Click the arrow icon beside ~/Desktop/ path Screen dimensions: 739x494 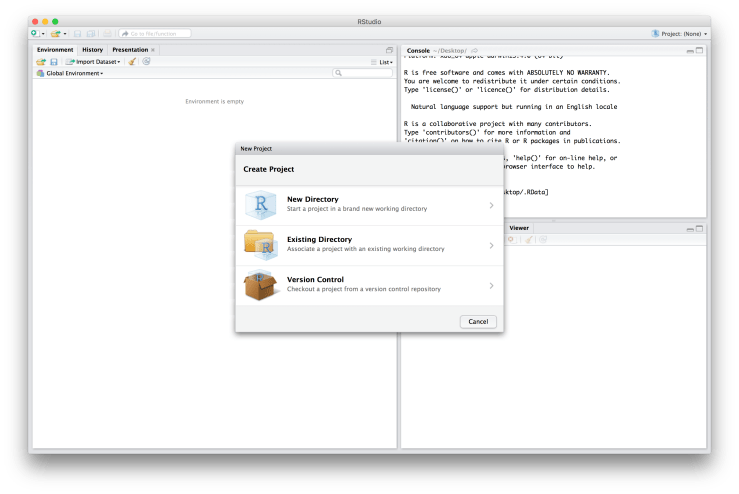(475, 50)
